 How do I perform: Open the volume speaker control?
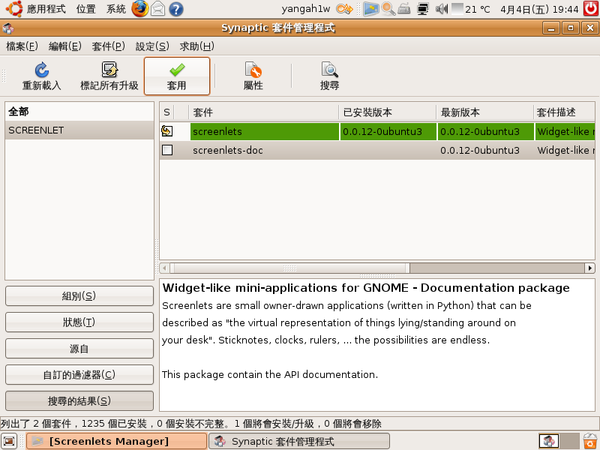[x=442, y=9]
